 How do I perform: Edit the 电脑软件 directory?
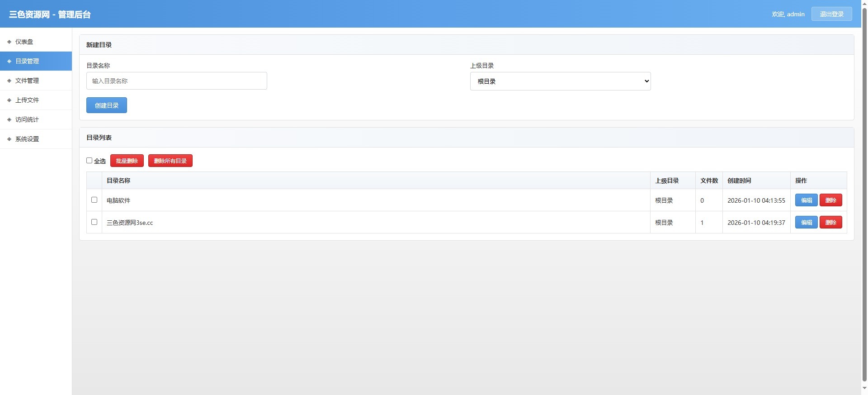806,200
